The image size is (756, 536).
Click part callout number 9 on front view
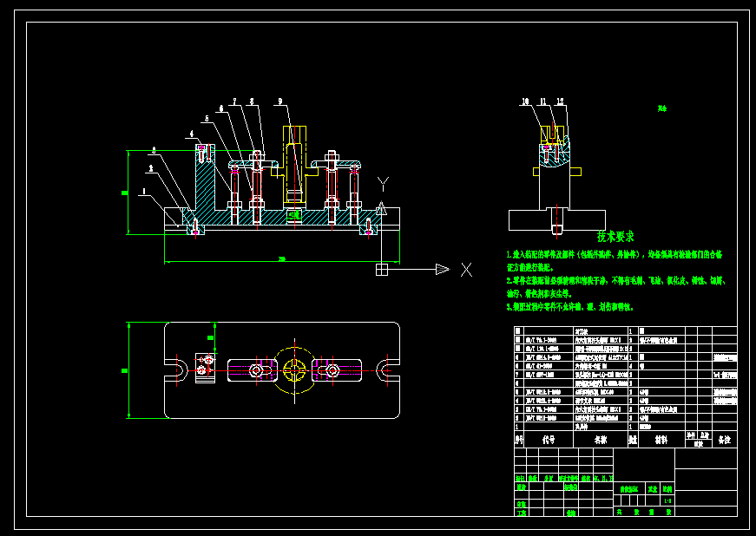(280, 101)
